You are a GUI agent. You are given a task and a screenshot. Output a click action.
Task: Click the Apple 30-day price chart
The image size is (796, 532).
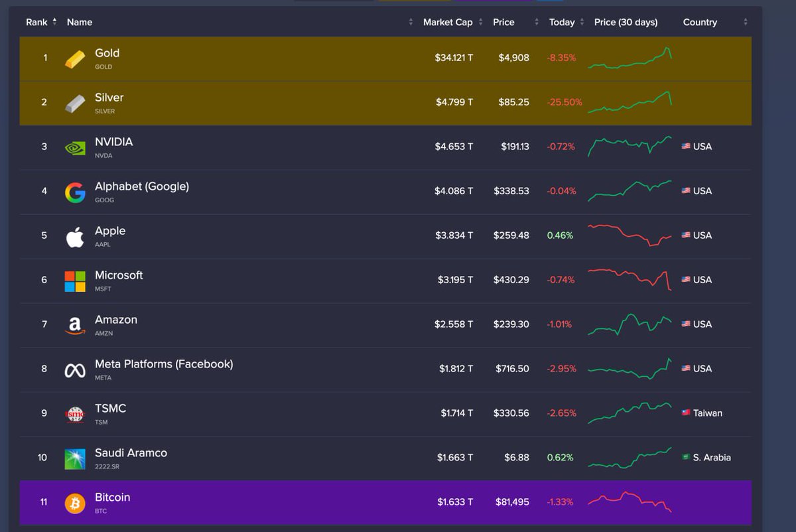(x=630, y=235)
